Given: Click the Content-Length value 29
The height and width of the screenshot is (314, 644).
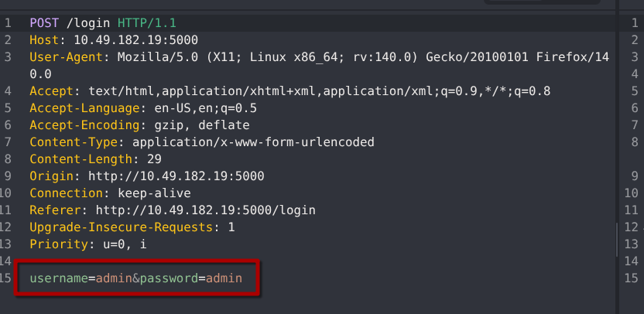Looking at the screenshot, I should coord(143,159).
